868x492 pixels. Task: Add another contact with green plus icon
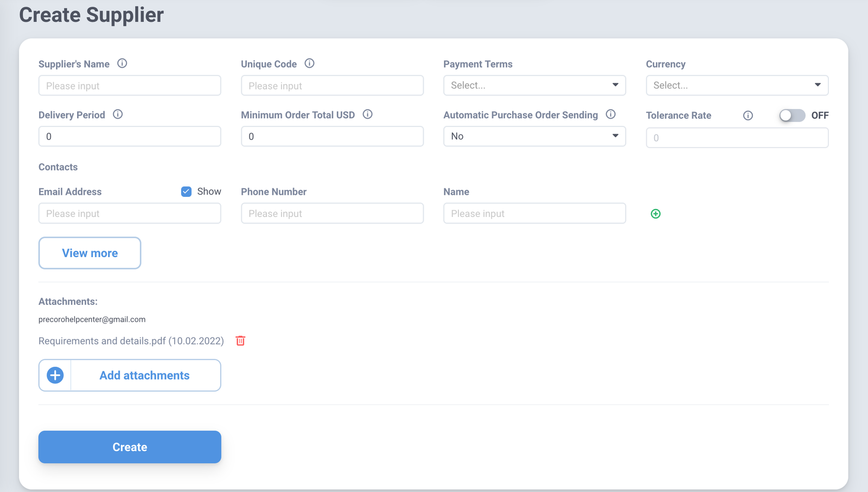(655, 214)
